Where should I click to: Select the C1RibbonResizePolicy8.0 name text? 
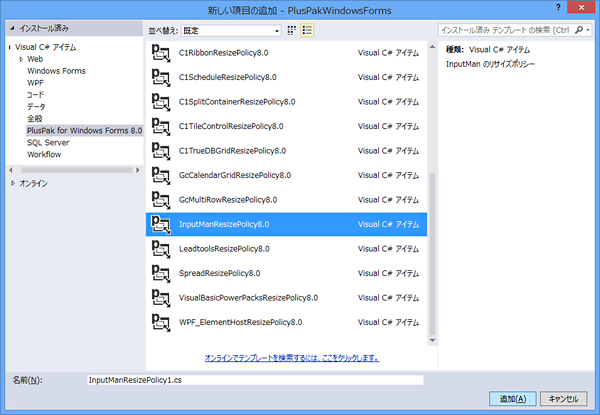click(223, 53)
